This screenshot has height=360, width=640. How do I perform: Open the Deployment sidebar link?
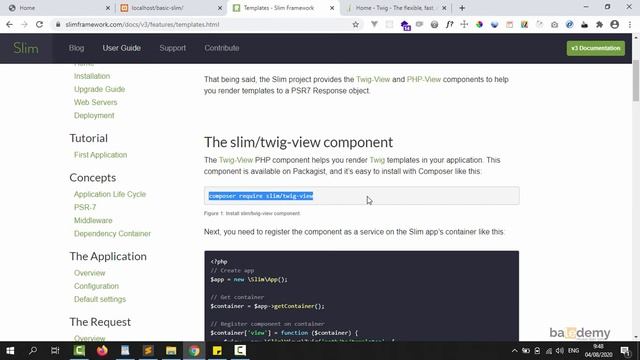[94, 116]
